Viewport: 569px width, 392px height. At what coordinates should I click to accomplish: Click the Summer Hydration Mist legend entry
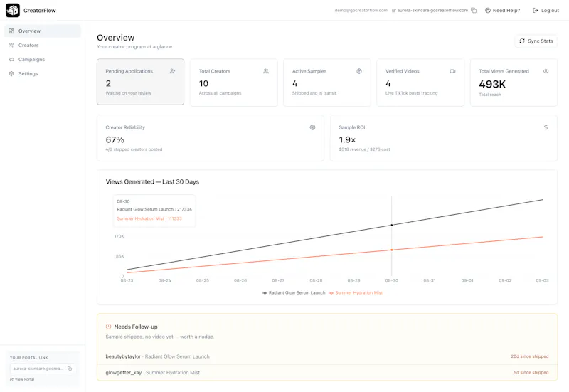[x=356, y=292]
